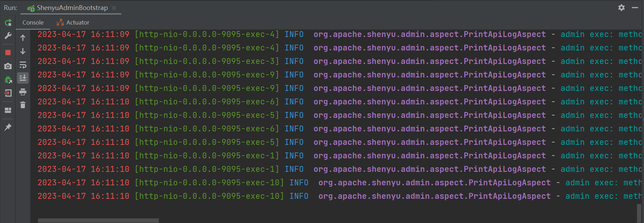
Task: Stop the running application with red square
Action: 8,53
